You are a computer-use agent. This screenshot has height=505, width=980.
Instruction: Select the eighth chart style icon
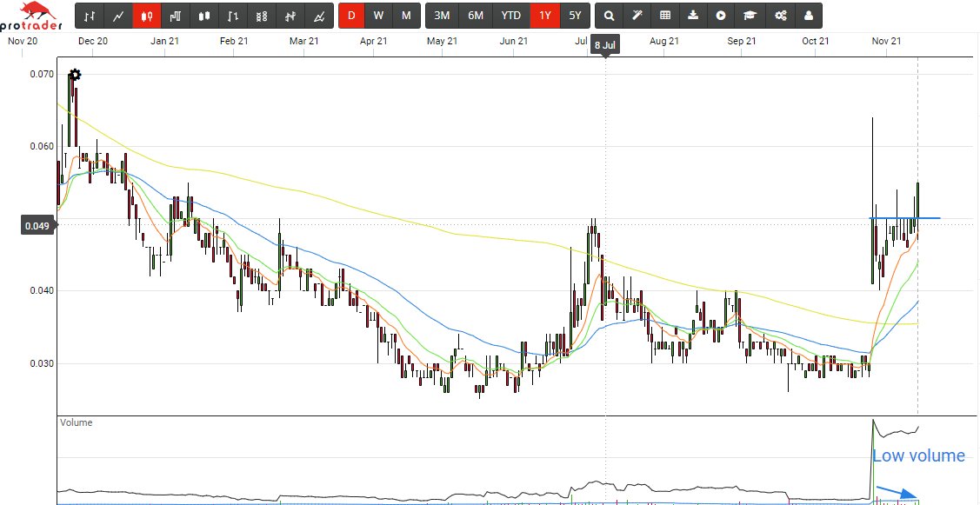(290, 16)
